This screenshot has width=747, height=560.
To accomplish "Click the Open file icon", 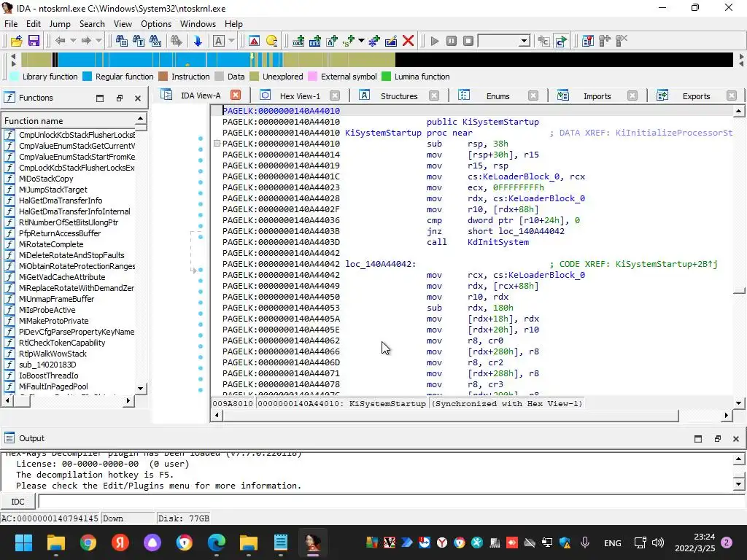I will coord(16,41).
